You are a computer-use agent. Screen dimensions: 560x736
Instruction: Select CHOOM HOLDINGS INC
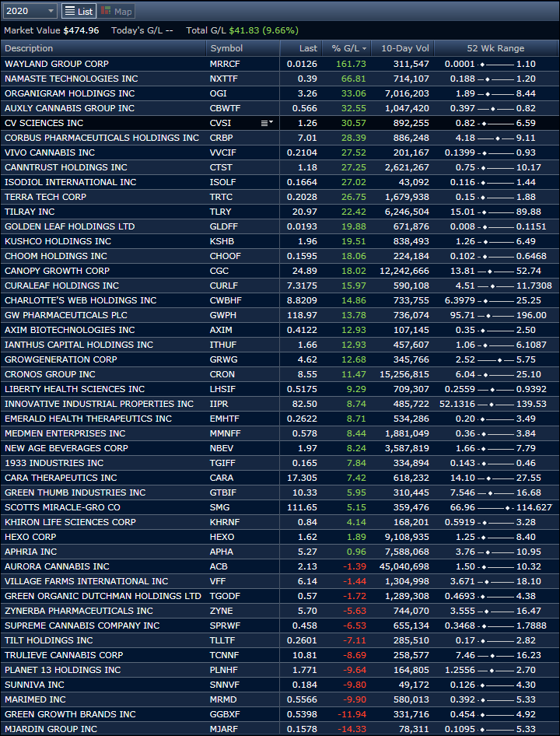(x=56, y=256)
